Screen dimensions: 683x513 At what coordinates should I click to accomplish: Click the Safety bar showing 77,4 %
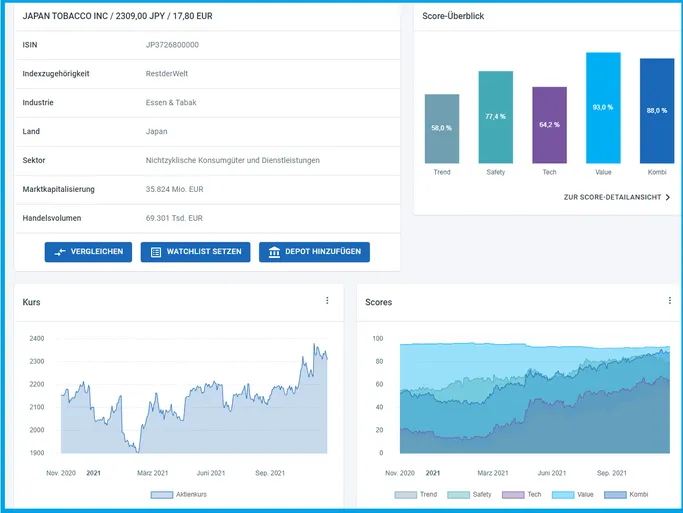(496, 117)
